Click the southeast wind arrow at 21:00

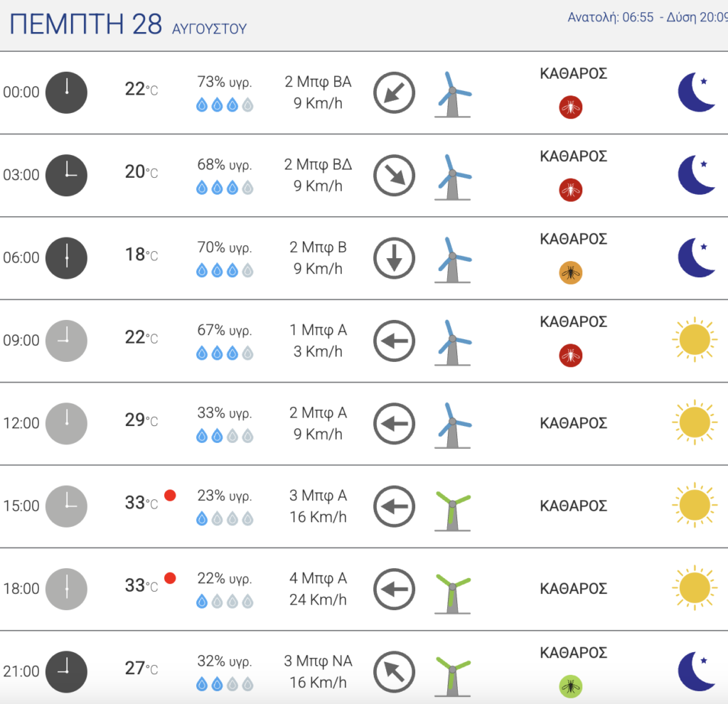[394, 671]
